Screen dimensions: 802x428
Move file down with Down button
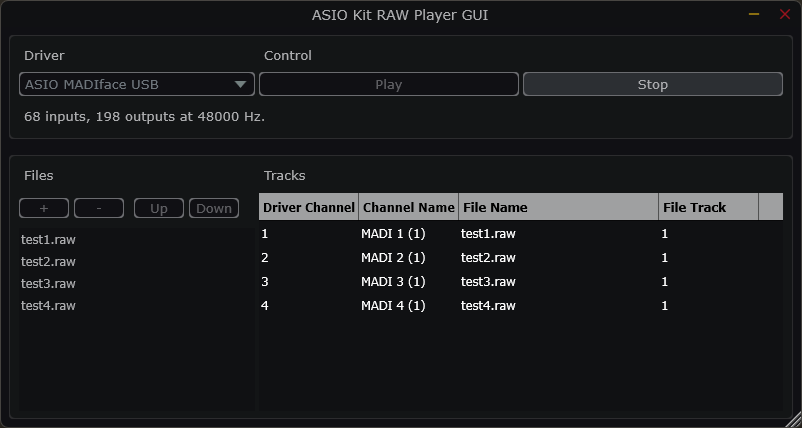(214, 208)
